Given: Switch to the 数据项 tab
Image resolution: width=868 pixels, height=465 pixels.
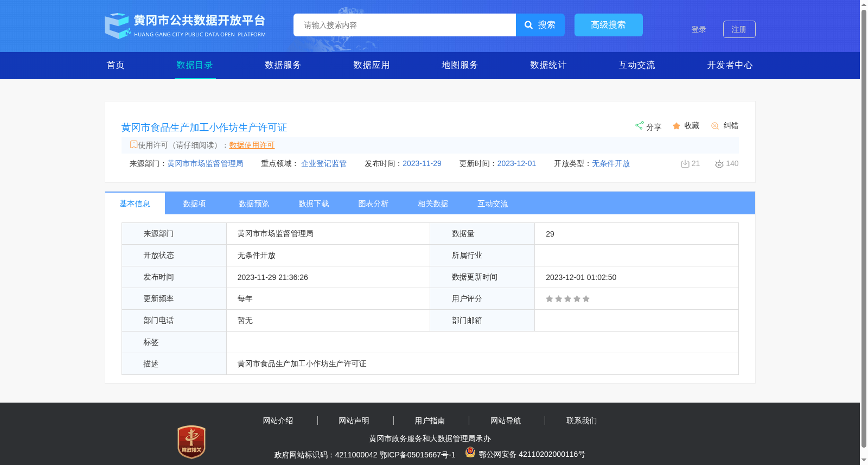Looking at the screenshot, I should click(195, 203).
